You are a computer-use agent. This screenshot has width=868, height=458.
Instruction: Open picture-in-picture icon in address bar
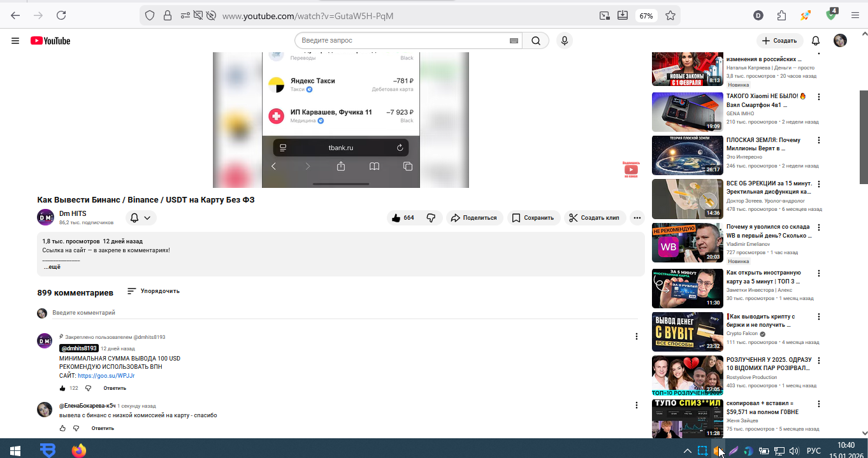[604, 15]
